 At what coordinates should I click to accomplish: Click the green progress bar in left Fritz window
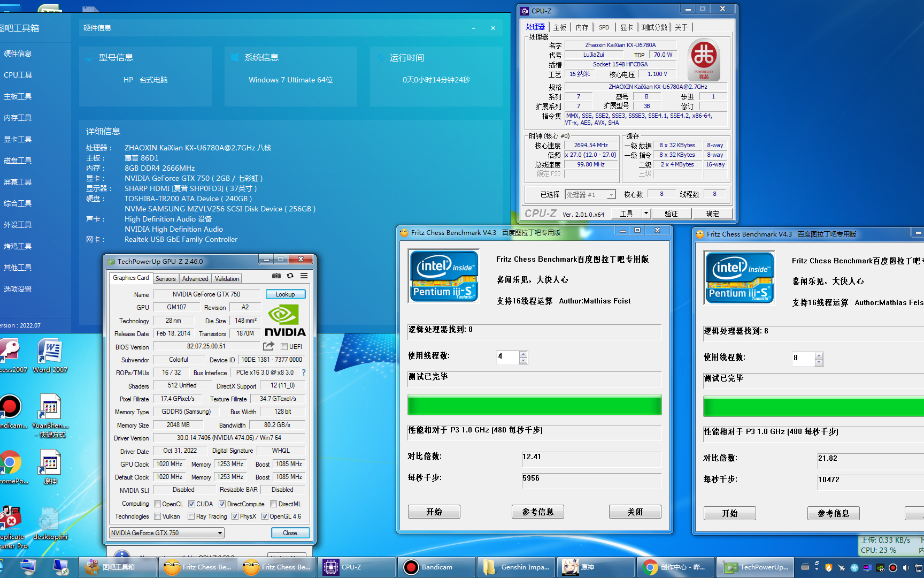click(x=535, y=405)
